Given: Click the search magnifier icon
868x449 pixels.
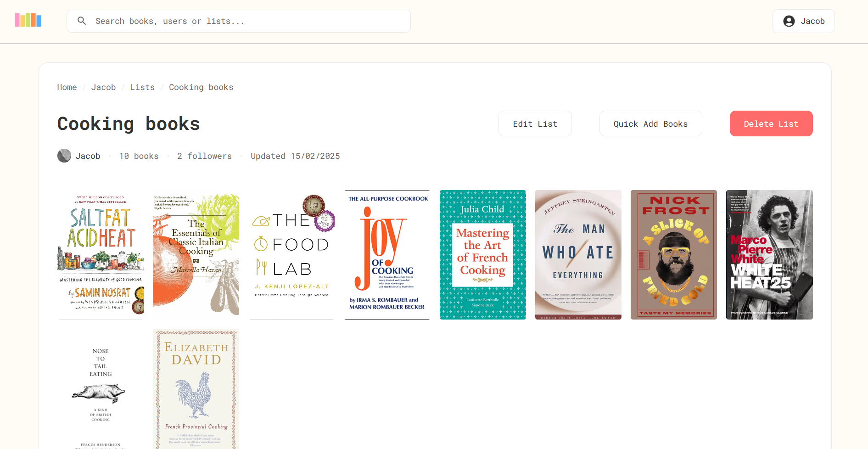Looking at the screenshot, I should [82, 21].
